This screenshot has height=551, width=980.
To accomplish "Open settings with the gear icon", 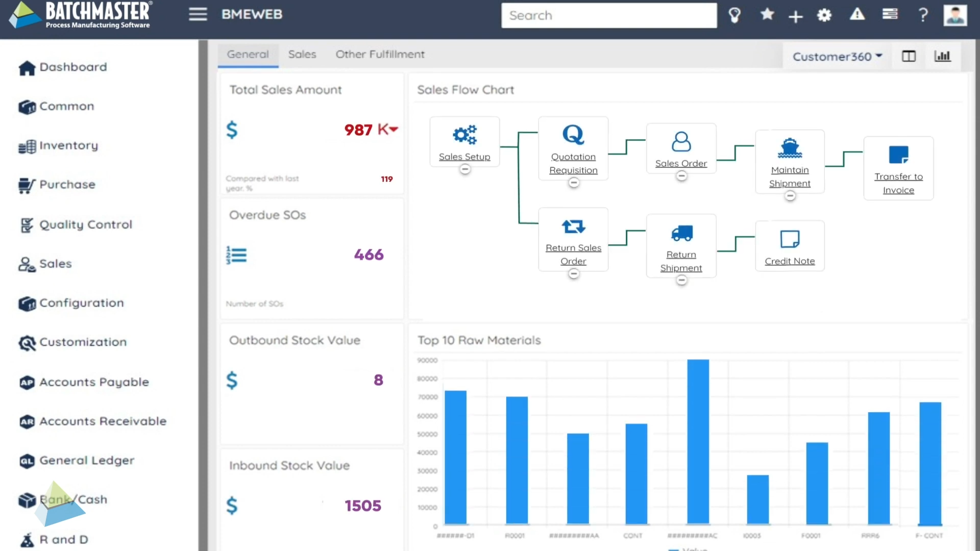I will (x=824, y=15).
